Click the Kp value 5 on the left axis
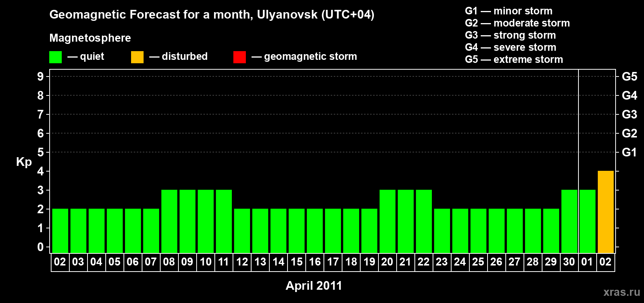644x303 pixels. 41,152
